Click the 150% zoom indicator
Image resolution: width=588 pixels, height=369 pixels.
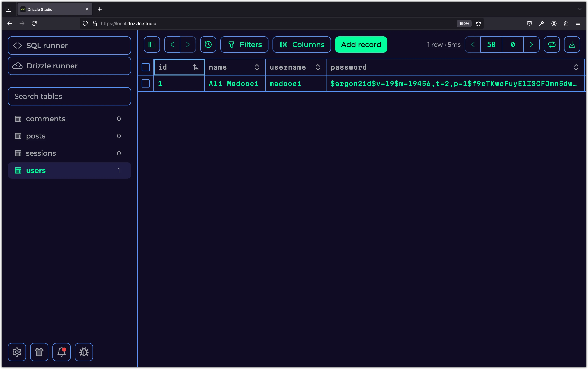(464, 23)
